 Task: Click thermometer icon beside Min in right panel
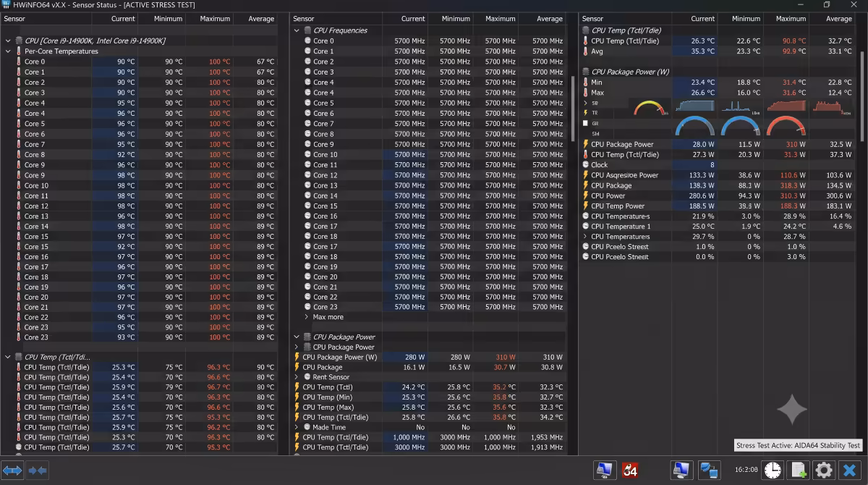tap(586, 83)
